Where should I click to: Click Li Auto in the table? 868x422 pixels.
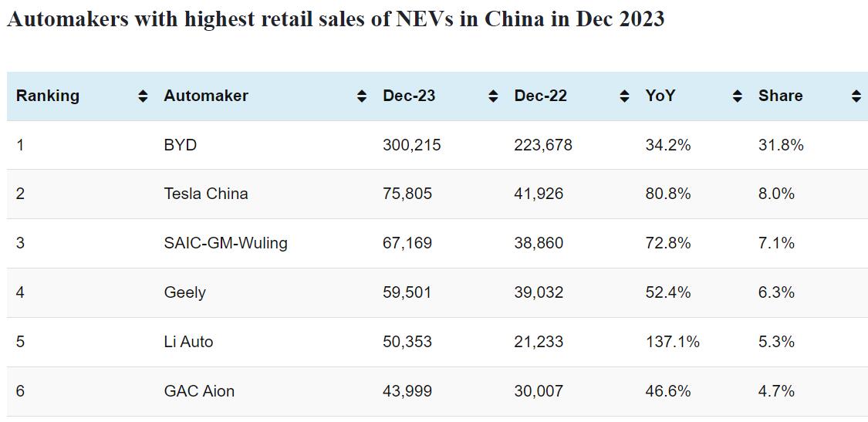click(188, 342)
